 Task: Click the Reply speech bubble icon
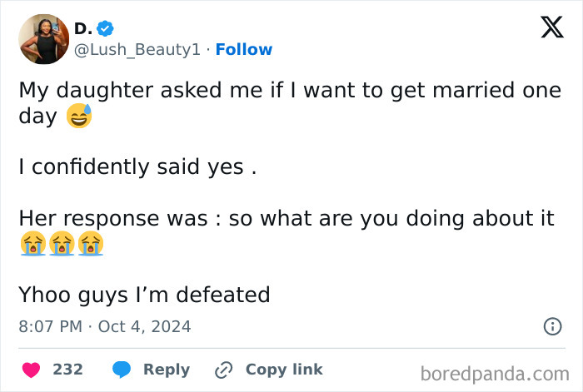121,370
